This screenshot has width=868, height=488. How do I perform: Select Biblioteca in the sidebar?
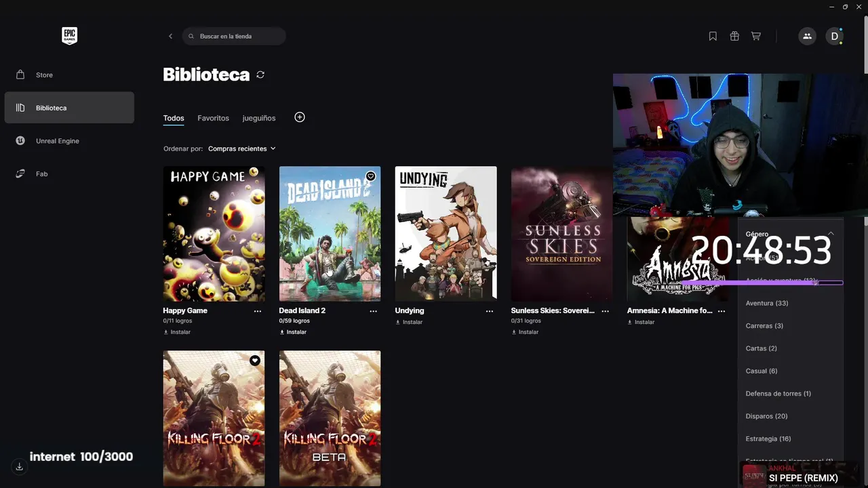69,108
